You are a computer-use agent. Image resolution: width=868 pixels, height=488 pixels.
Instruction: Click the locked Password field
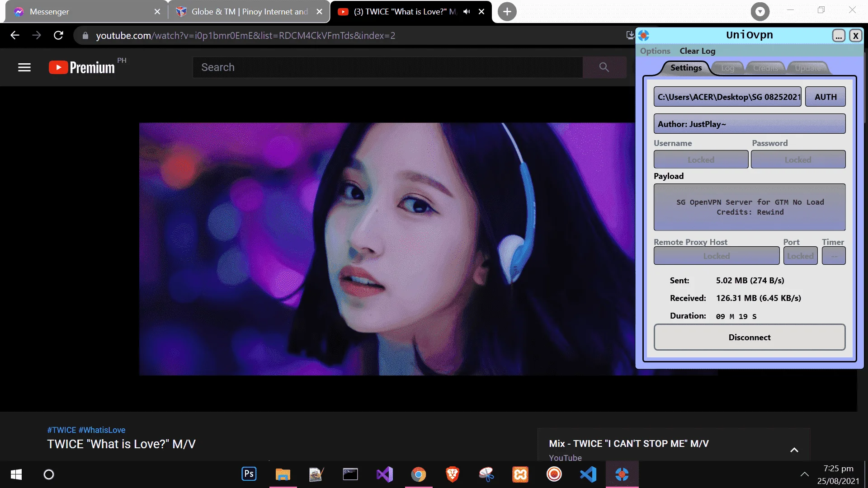[798, 160]
